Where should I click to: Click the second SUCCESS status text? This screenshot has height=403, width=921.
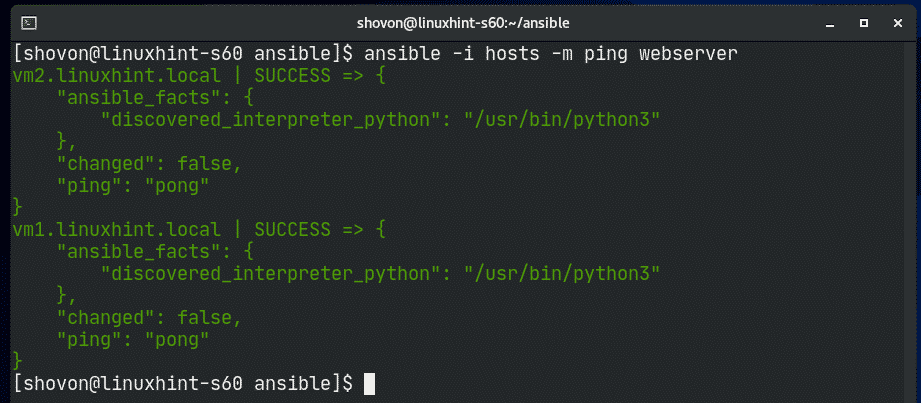293,230
